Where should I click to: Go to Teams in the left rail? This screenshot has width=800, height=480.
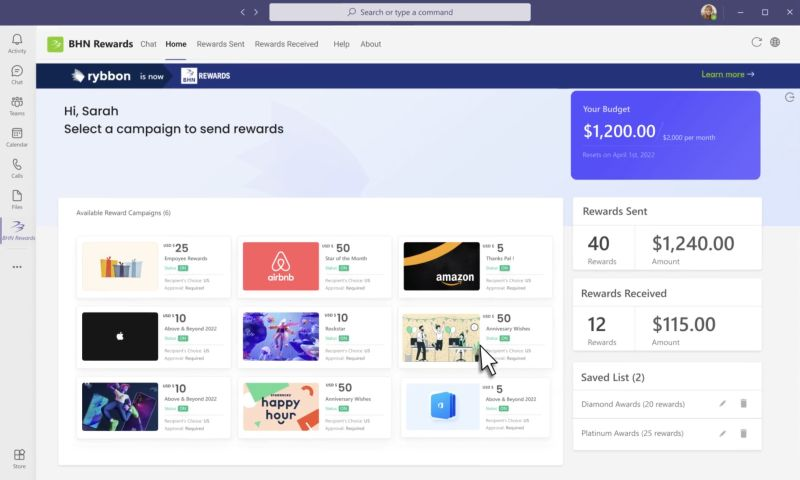click(17, 106)
